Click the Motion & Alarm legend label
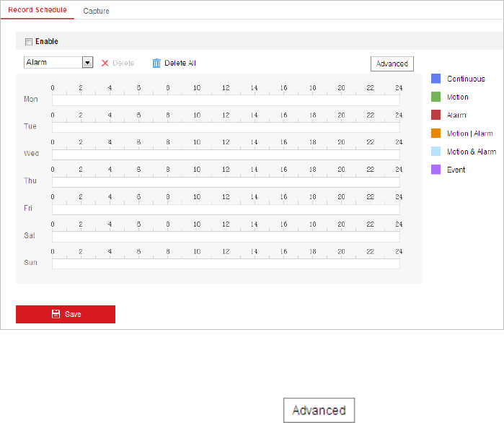 tap(472, 152)
